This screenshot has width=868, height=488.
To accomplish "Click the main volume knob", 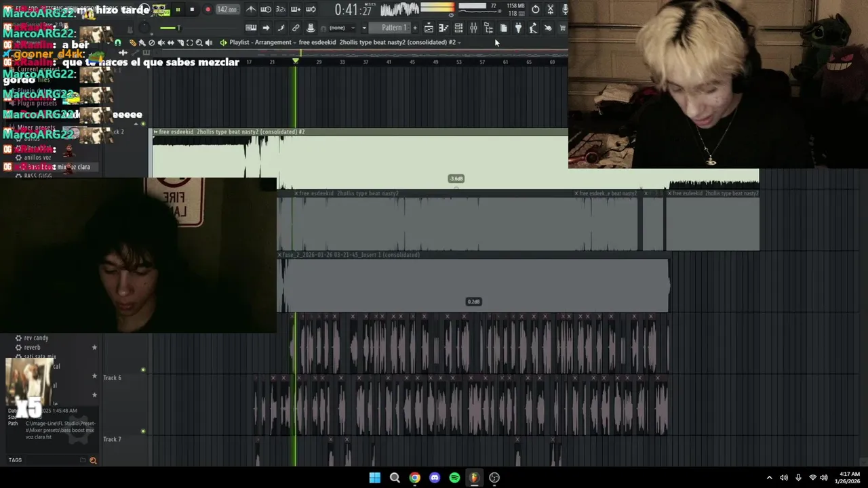I will point(145,28).
